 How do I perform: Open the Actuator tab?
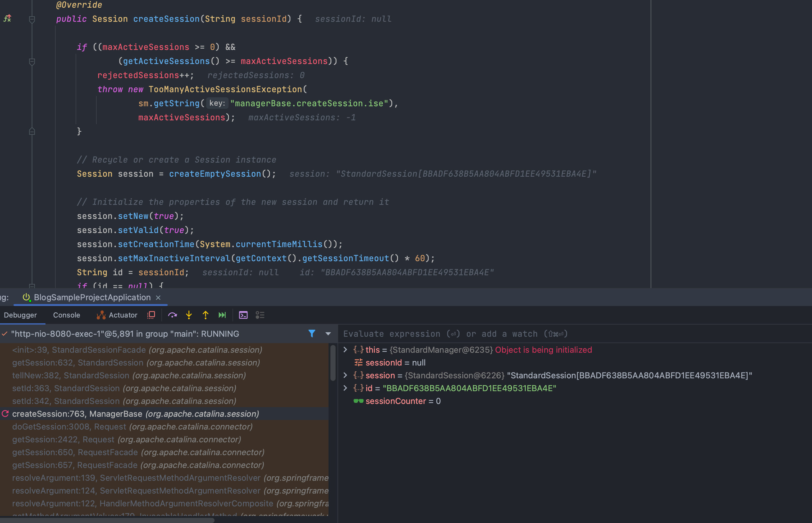pyautogui.click(x=117, y=315)
